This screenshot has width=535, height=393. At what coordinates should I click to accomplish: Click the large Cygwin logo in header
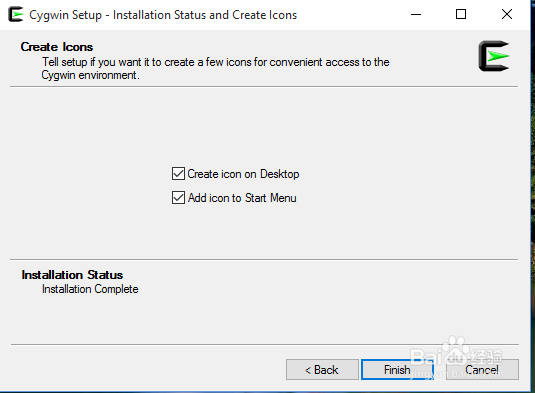click(494, 56)
